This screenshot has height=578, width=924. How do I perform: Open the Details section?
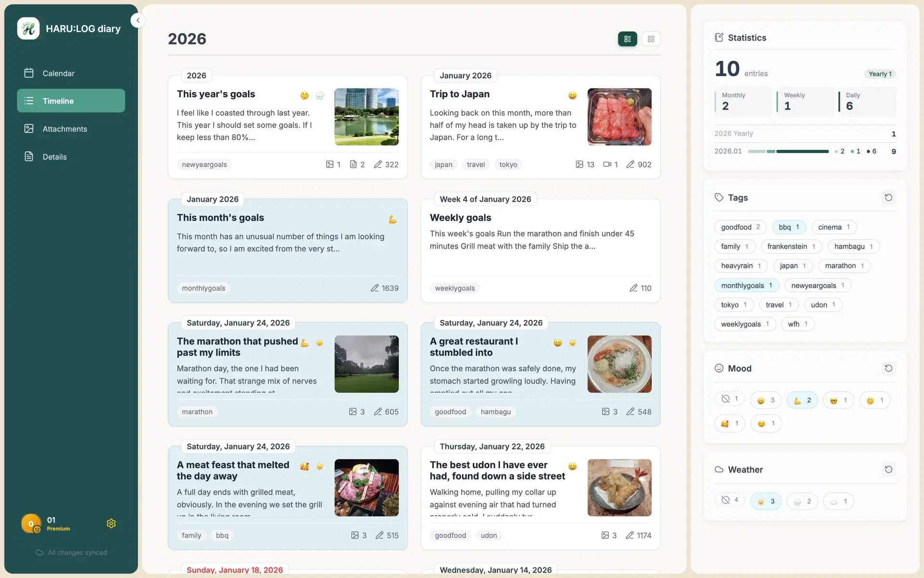click(x=71, y=157)
